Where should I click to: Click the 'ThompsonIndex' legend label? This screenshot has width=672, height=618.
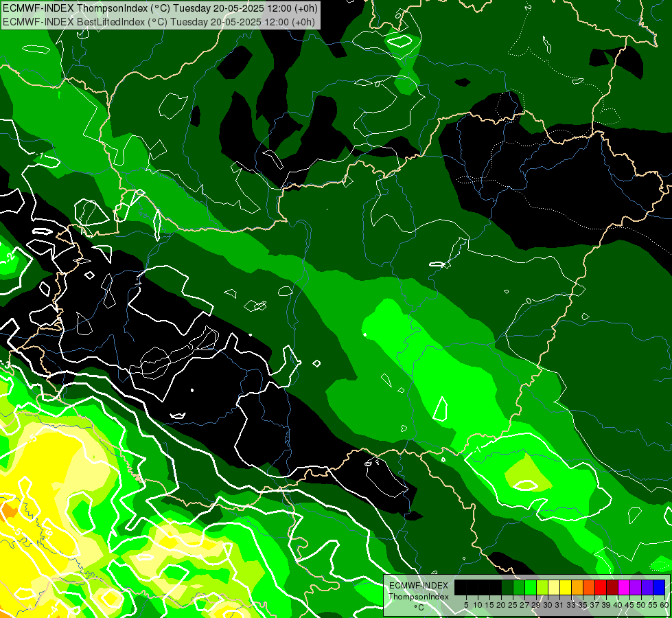click(x=419, y=597)
